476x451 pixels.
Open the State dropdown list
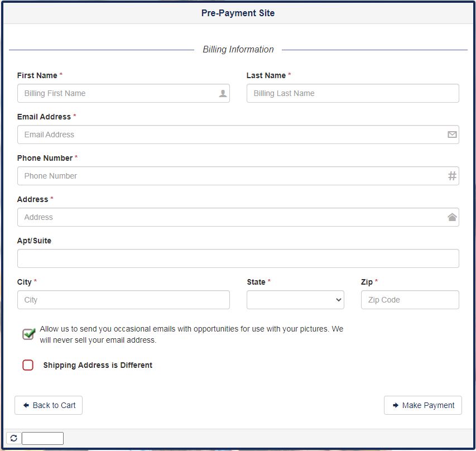click(x=295, y=300)
